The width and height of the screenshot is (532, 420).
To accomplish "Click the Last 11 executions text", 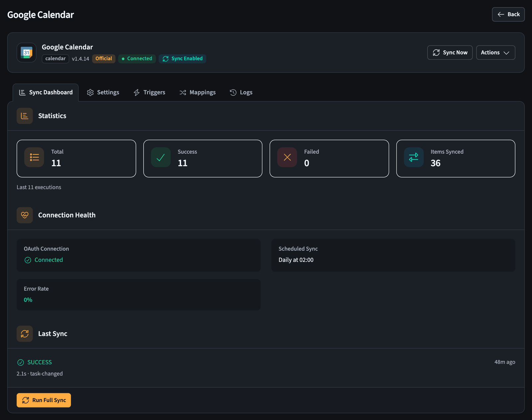I will (x=39, y=187).
